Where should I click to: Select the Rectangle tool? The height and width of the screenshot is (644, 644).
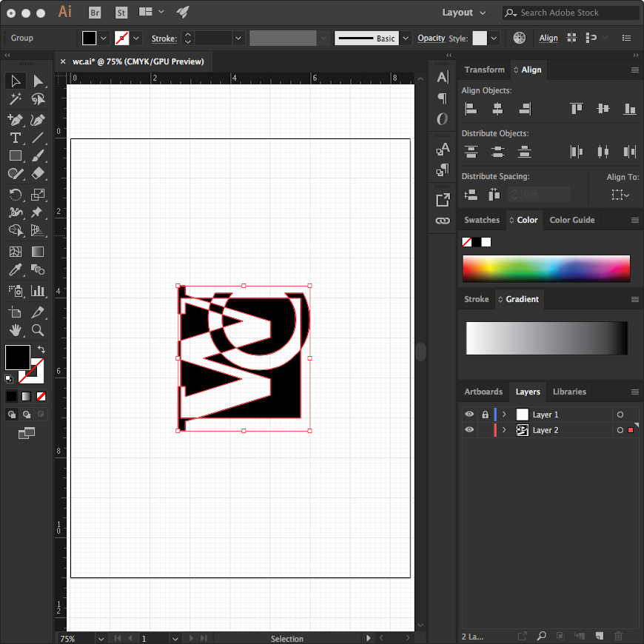click(x=15, y=156)
